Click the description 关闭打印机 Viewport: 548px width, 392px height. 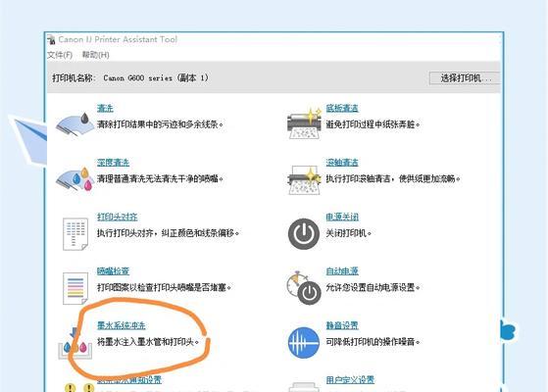(x=348, y=233)
